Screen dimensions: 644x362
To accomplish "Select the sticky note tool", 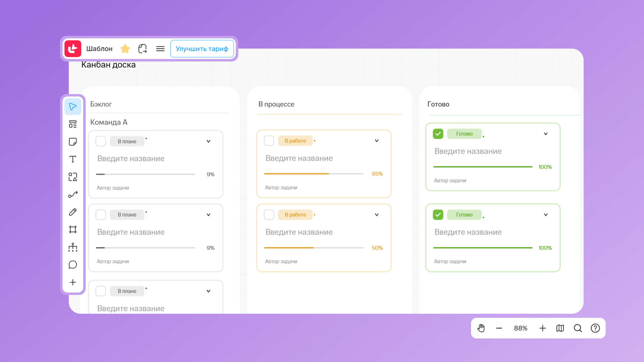I will (73, 142).
